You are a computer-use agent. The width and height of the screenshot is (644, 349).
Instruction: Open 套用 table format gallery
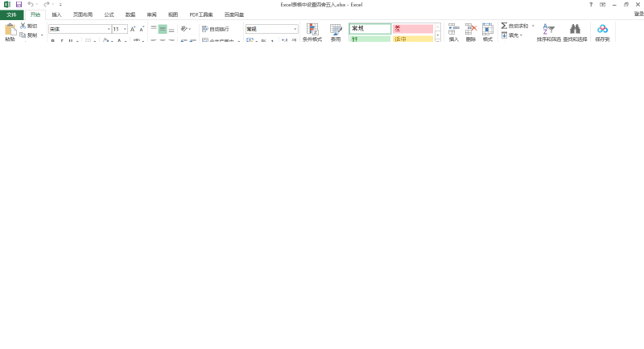(x=336, y=32)
